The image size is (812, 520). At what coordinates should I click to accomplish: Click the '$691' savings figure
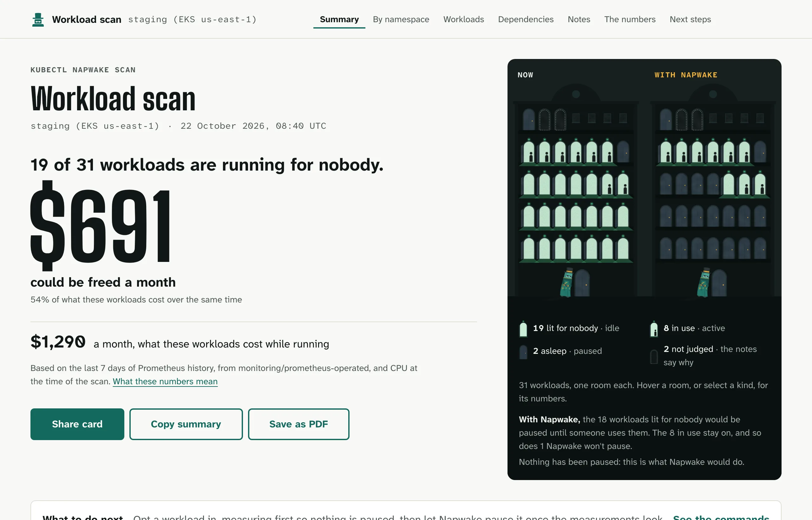click(100, 225)
